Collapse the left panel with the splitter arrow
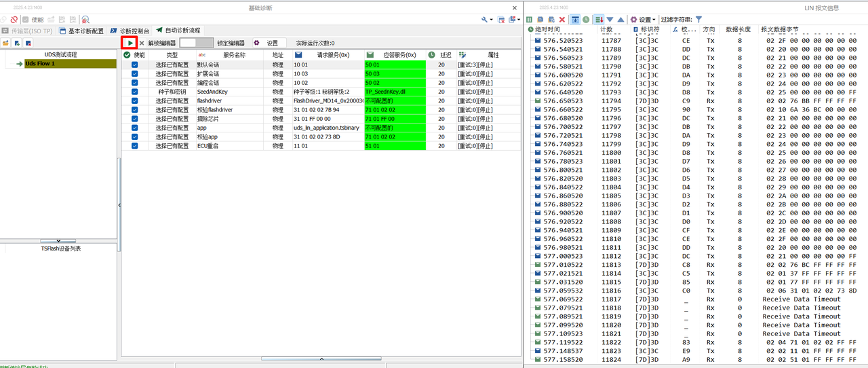 click(x=119, y=204)
